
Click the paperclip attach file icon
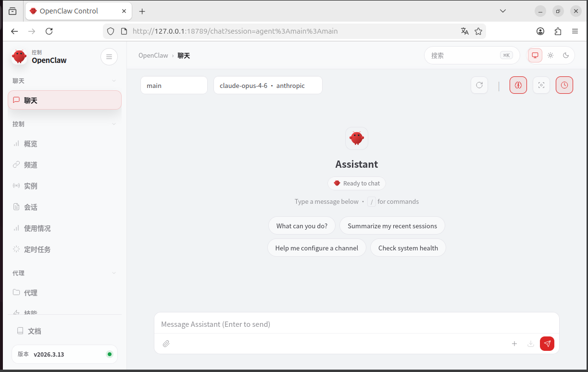click(166, 344)
